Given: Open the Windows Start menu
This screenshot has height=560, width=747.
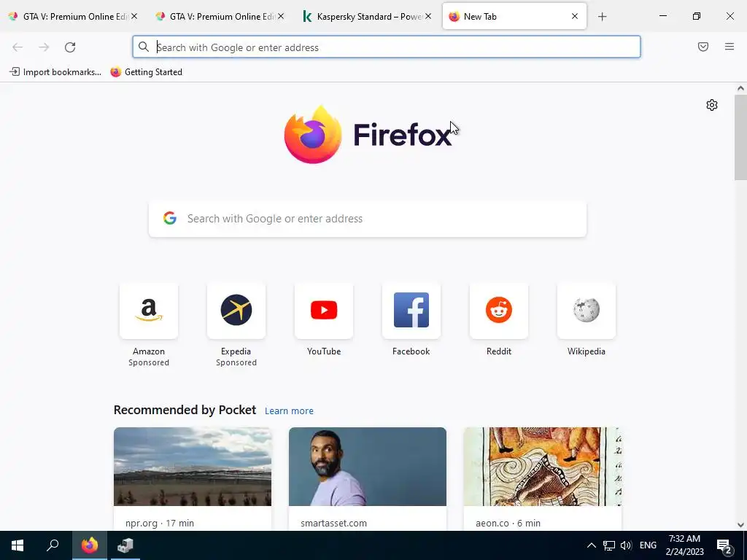Looking at the screenshot, I should (x=18, y=545).
